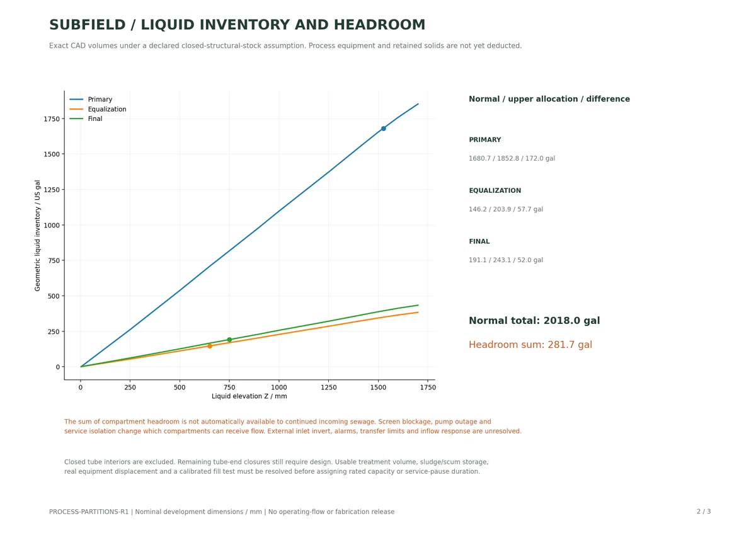Click the blue Primary legend line swatch
Screen dimensions: 756x535
coord(76,100)
